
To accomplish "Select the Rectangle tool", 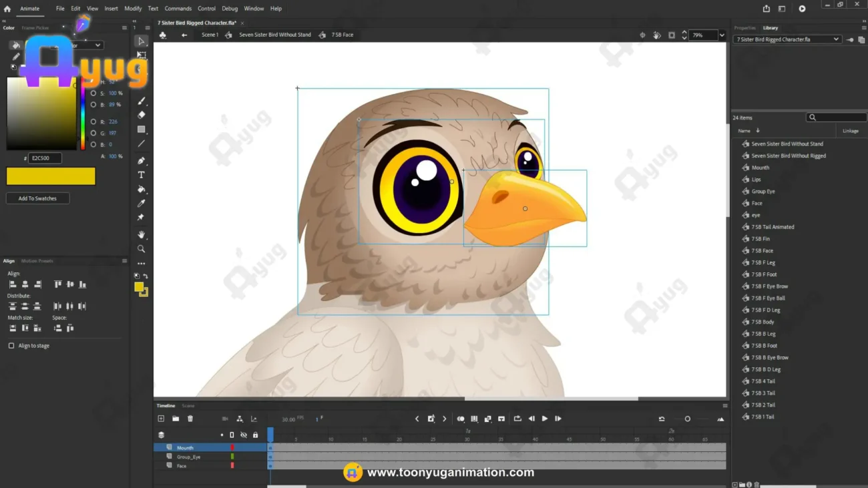I will tap(142, 130).
